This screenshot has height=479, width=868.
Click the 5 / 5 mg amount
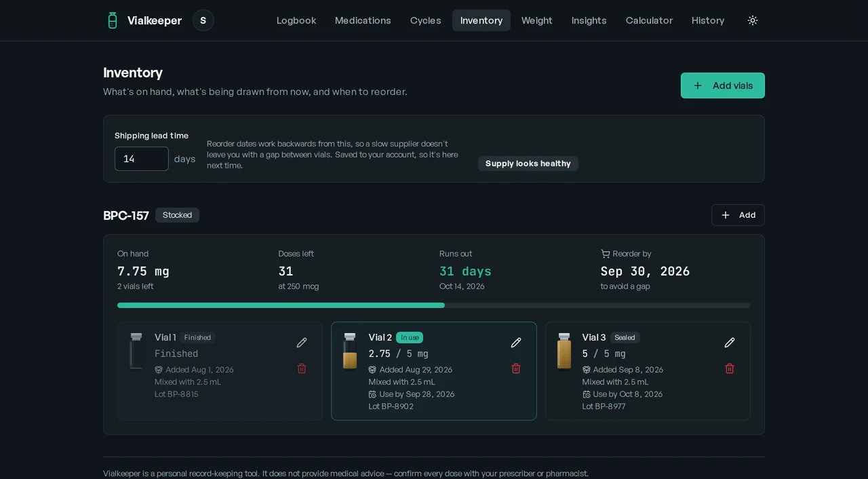click(x=604, y=353)
